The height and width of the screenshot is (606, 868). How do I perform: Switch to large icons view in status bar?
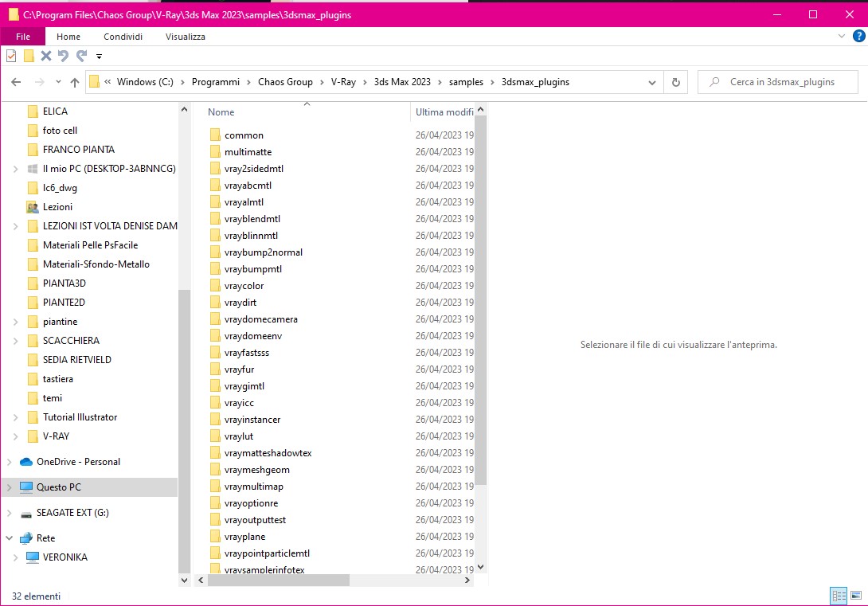coord(856,596)
